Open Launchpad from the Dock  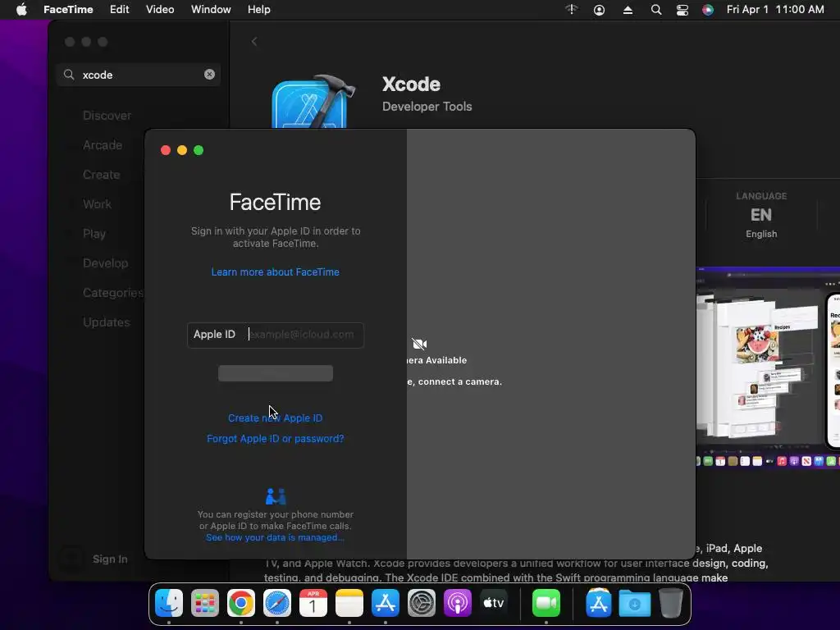point(204,603)
